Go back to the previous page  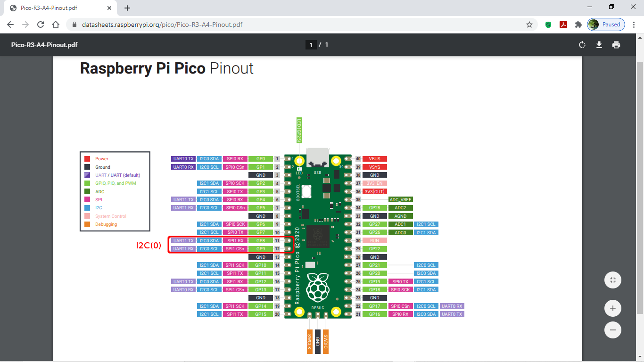tap(10, 25)
